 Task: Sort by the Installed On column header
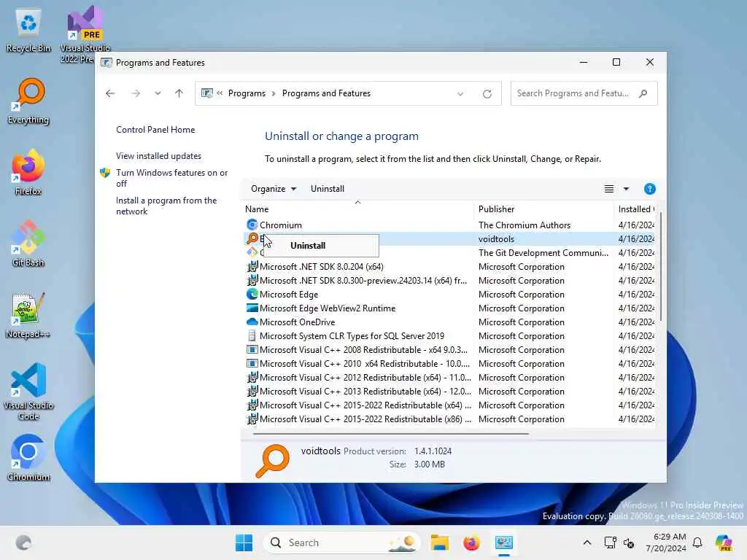click(635, 209)
